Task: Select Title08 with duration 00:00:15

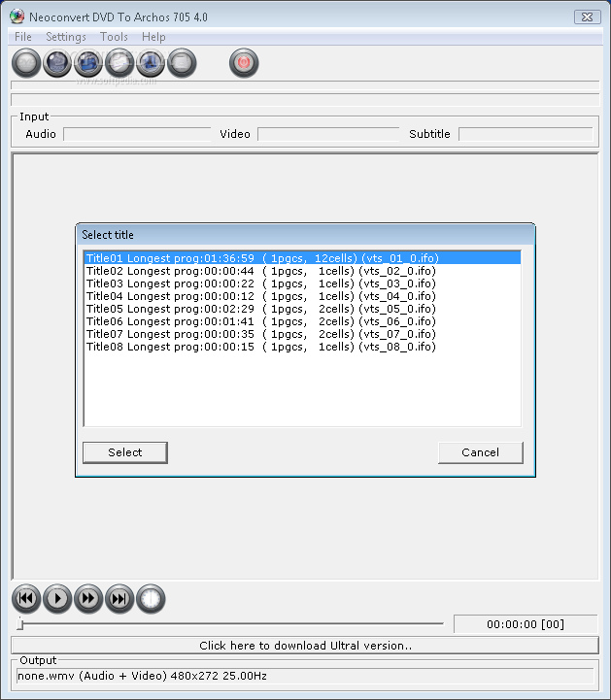Action: [x=302, y=347]
